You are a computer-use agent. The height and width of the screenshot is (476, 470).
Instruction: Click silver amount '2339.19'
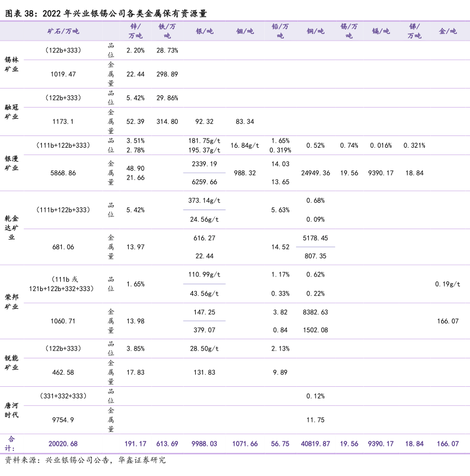(204, 164)
